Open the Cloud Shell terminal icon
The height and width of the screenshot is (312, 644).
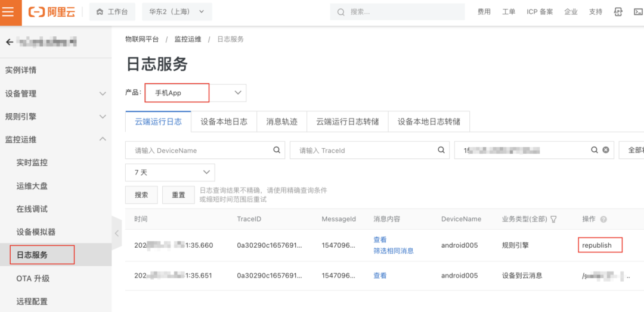point(638,12)
